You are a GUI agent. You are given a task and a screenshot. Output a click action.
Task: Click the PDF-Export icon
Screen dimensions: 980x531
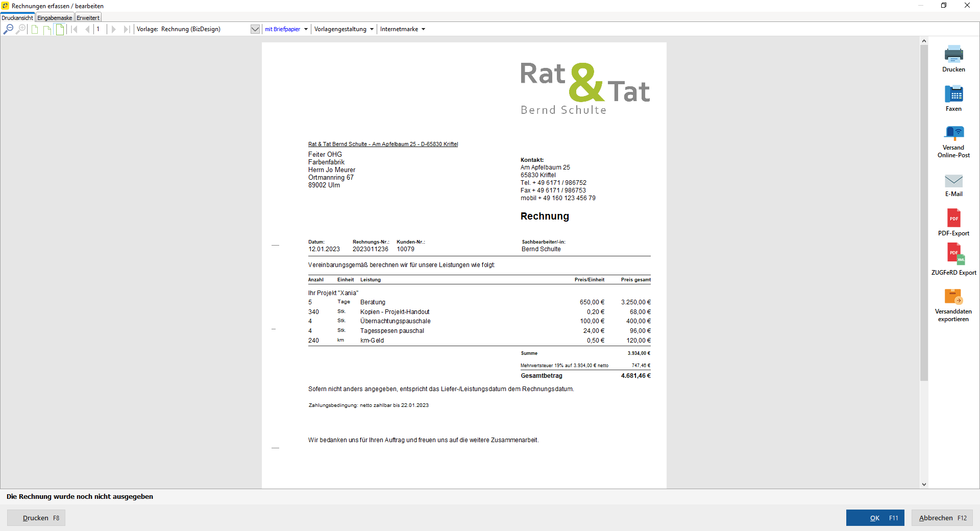point(953,223)
